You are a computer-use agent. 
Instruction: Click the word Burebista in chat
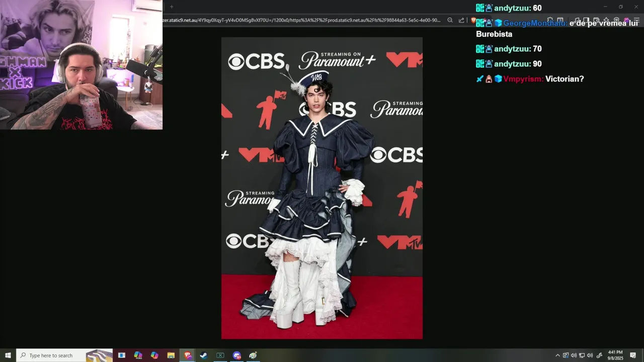click(x=494, y=34)
